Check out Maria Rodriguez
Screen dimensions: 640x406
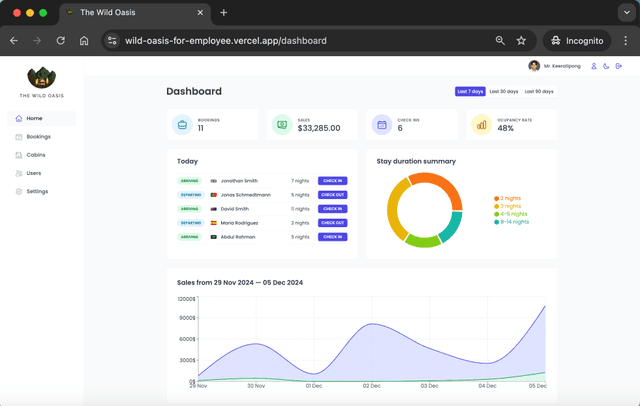332,223
